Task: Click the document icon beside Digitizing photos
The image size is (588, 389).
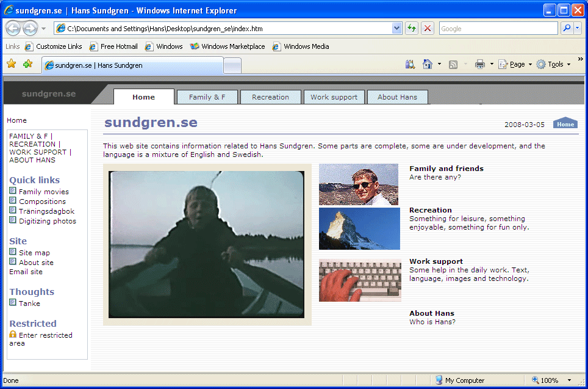Action: click(x=13, y=220)
